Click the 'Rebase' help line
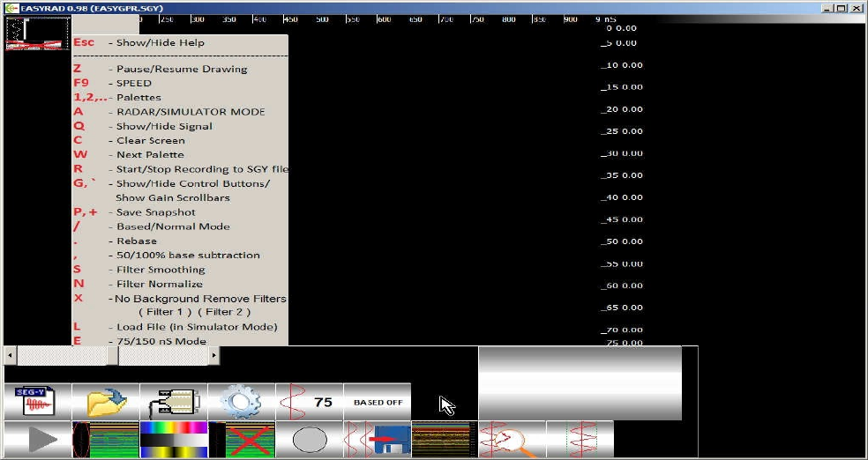 (116, 241)
